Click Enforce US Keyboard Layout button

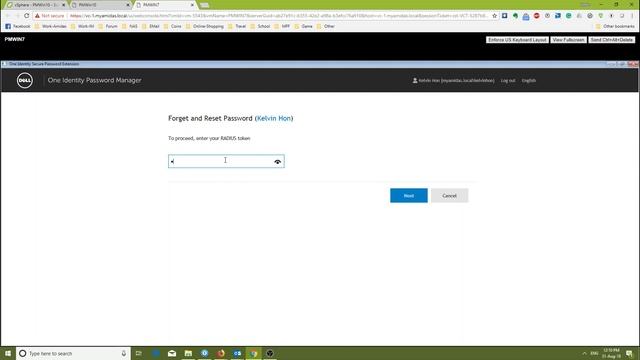[x=517, y=40]
